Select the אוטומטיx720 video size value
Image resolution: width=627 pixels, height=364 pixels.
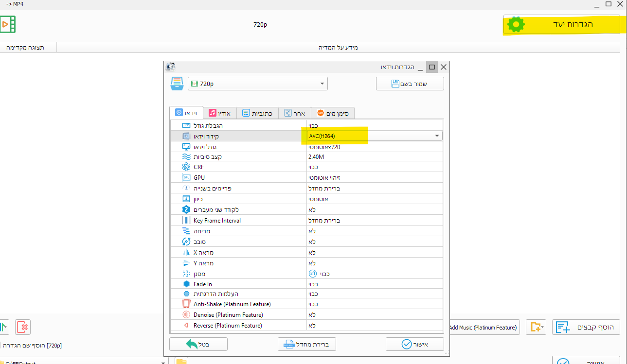pyautogui.click(x=375, y=147)
